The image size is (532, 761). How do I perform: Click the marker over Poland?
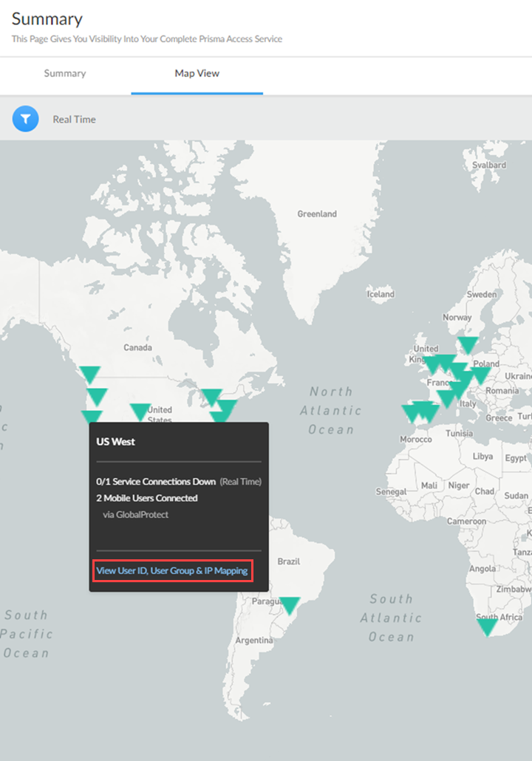tap(480, 375)
